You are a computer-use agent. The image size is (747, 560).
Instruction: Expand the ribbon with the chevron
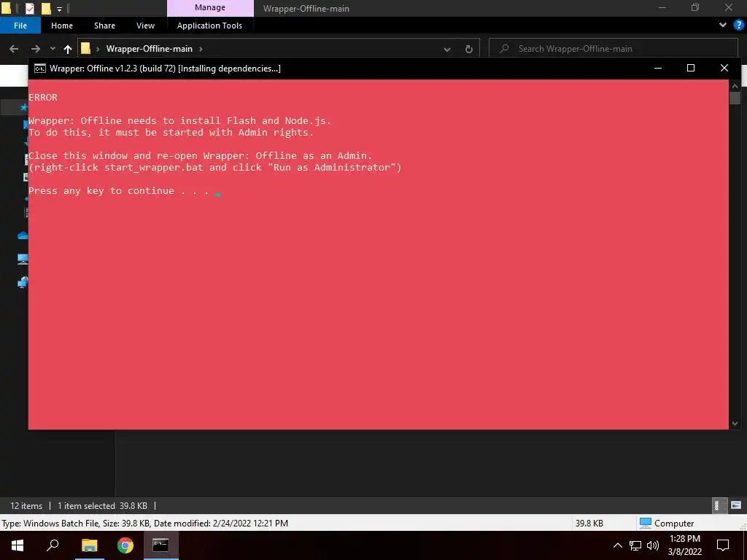(723, 25)
